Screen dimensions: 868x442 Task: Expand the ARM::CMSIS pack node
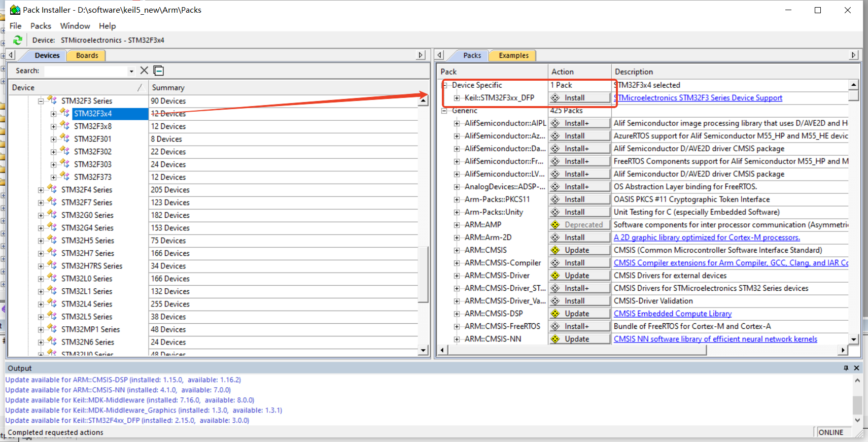pyautogui.click(x=457, y=250)
